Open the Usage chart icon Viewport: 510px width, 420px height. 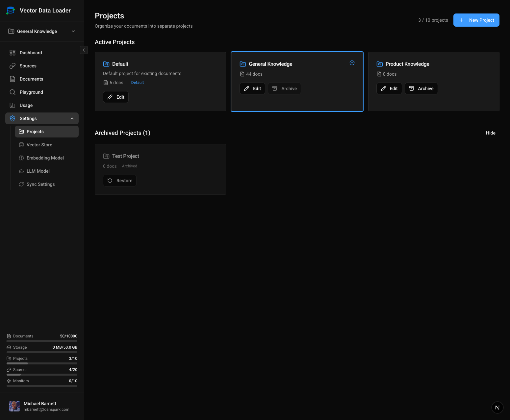coord(13,105)
